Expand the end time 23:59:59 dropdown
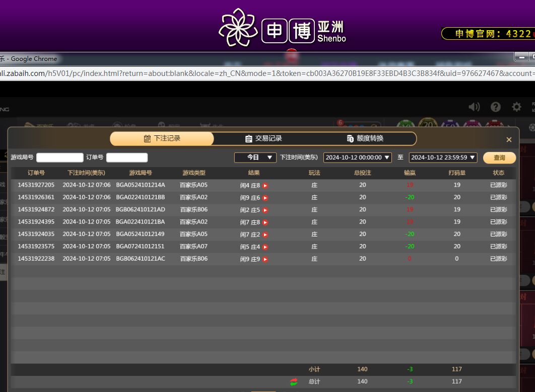535x392 pixels. click(443, 158)
